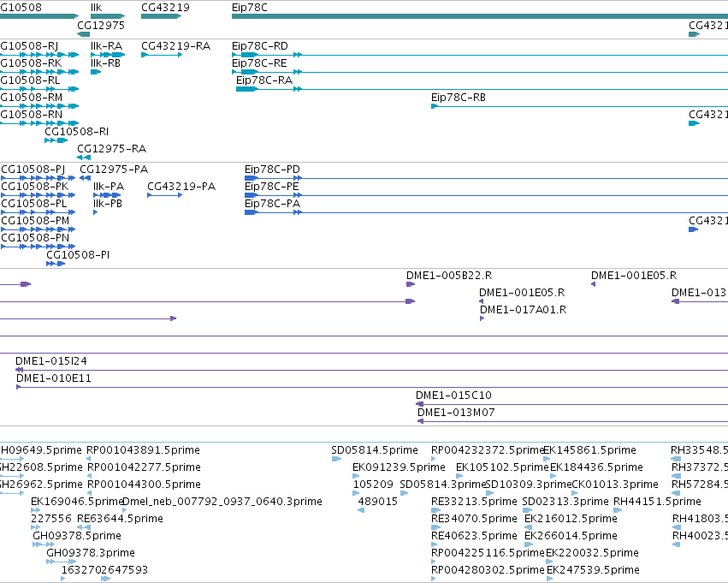Select the CG12975-RA transcript label
Image resolution: width=728 pixels, height=583 pixels.
point(111,149)
